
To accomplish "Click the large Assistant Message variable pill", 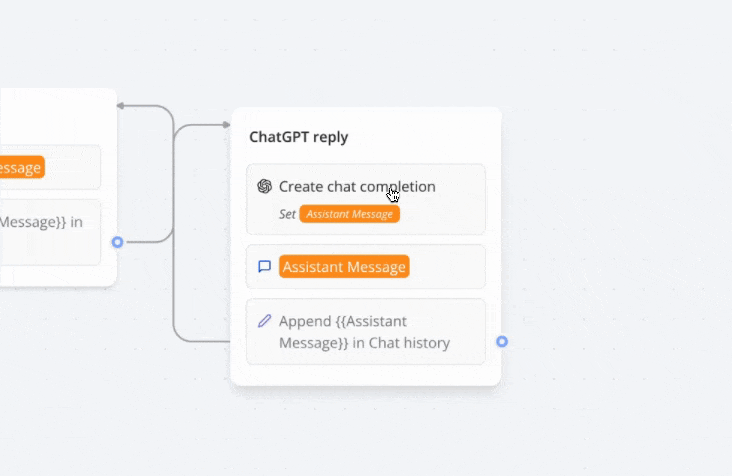I will click(x=344, y=266).
